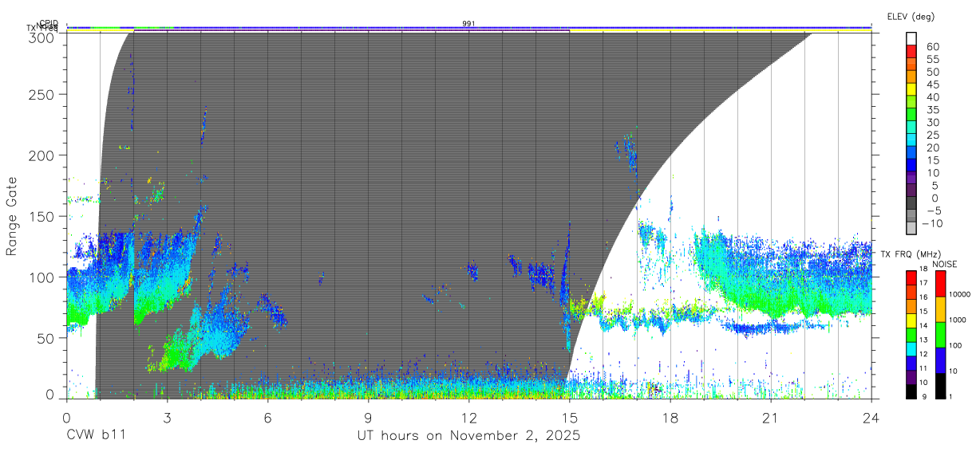Click the "6" tick on UT hours axis
980x452 pixels.
pyautogui.click(x=268, y=418)
